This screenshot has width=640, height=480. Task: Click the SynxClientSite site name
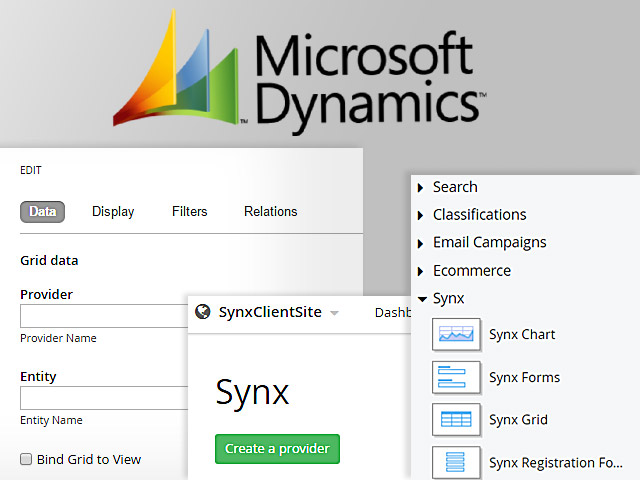pyautogui.click(x=270, y=312)
